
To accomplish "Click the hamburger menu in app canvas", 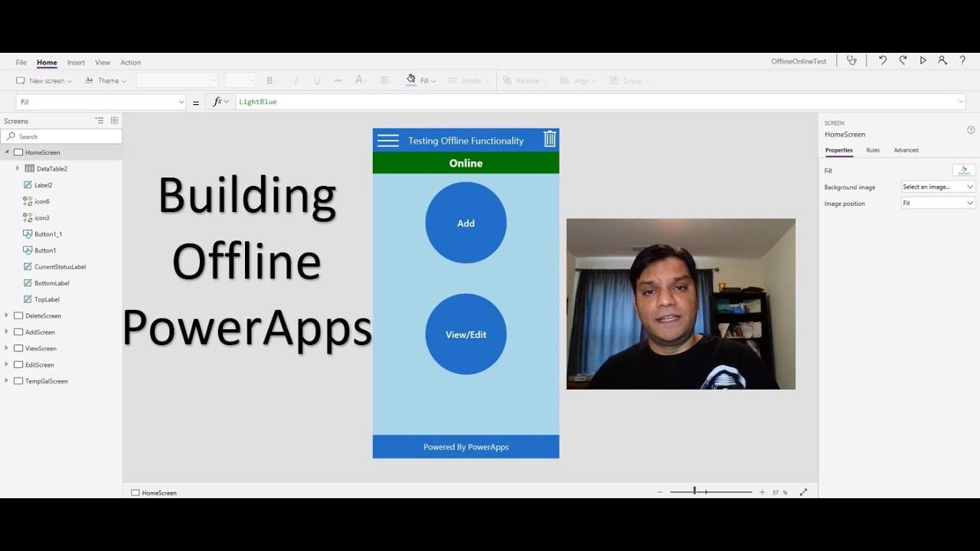I will pos(388,140).
